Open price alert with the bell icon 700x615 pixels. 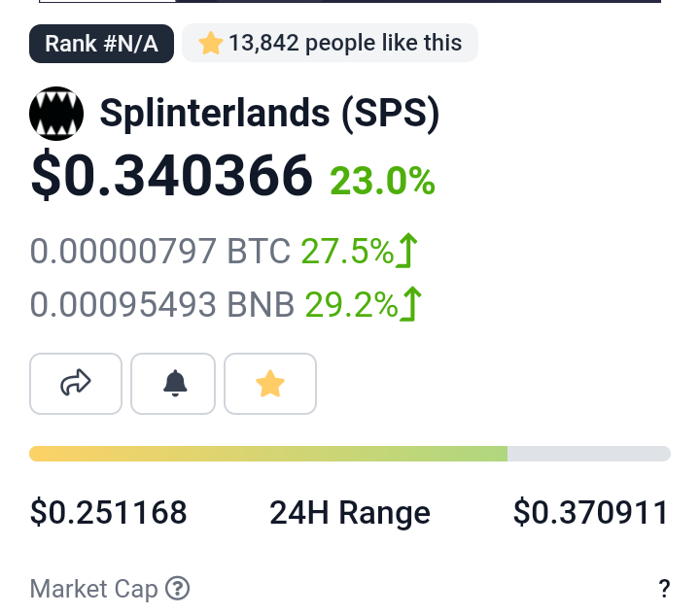[x=173, y=384]
